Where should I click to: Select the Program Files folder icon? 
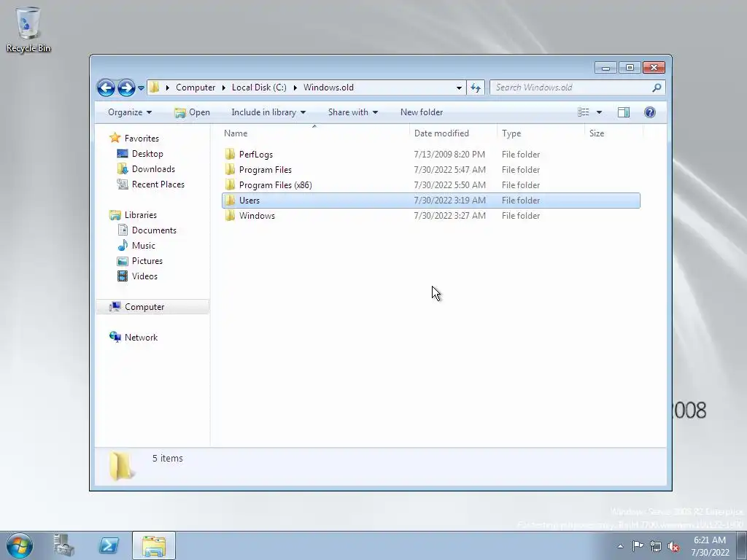pyautogui.click(x=230, y=169)
